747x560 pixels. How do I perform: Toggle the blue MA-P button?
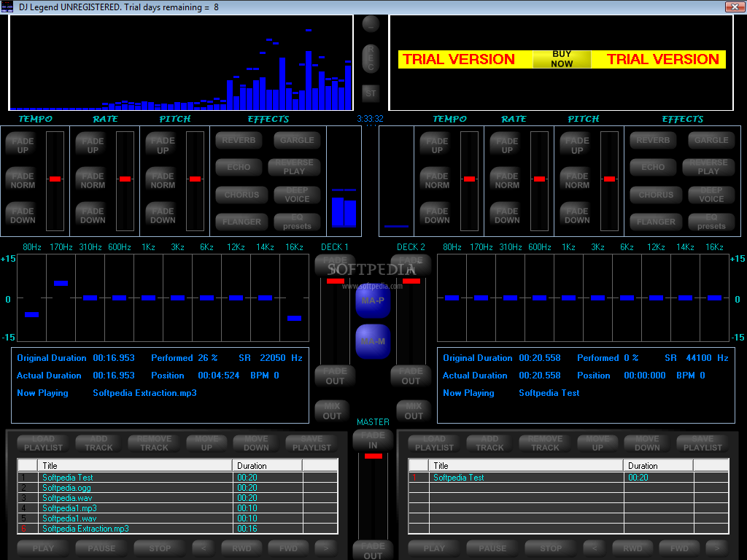(373, 300)
